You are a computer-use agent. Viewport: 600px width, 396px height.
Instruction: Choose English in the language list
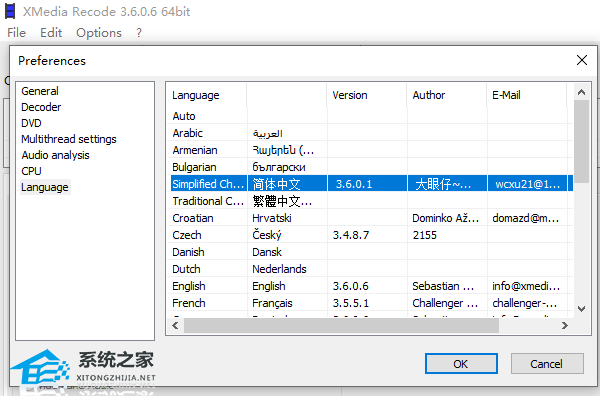click(x=370, y=286)
